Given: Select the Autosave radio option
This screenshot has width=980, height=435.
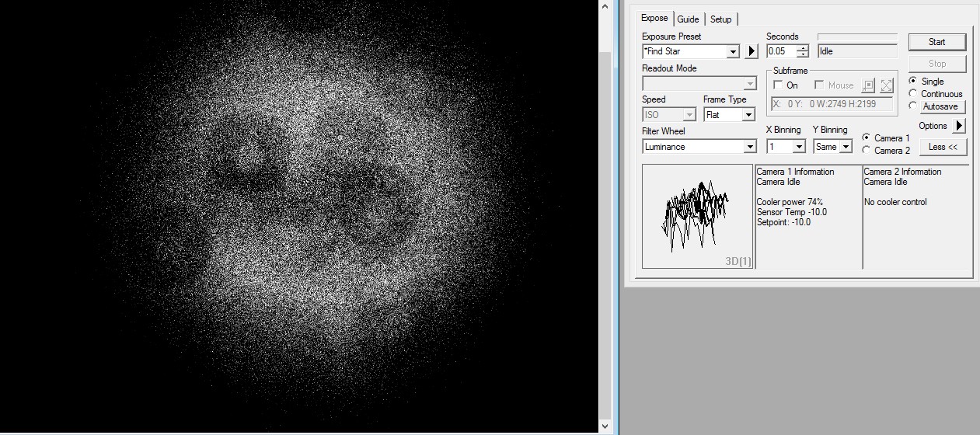Looking at the screenshot, I should 913,106.
